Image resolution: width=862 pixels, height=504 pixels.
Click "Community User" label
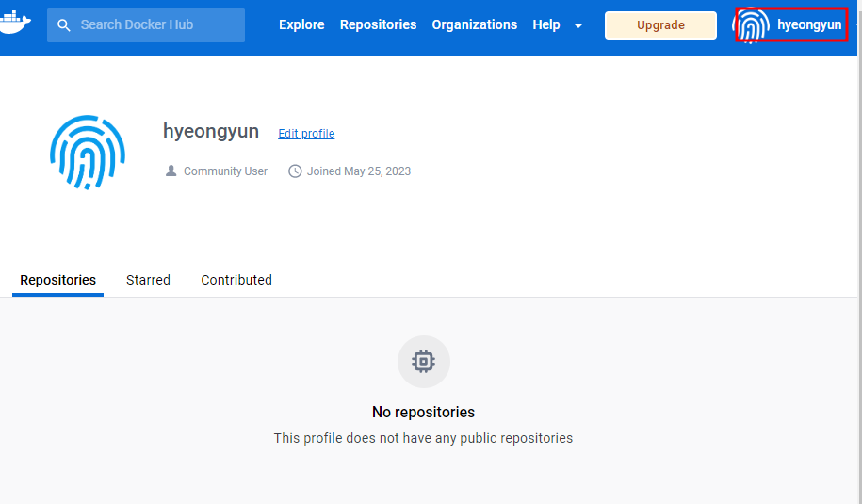tap(225, 171)
